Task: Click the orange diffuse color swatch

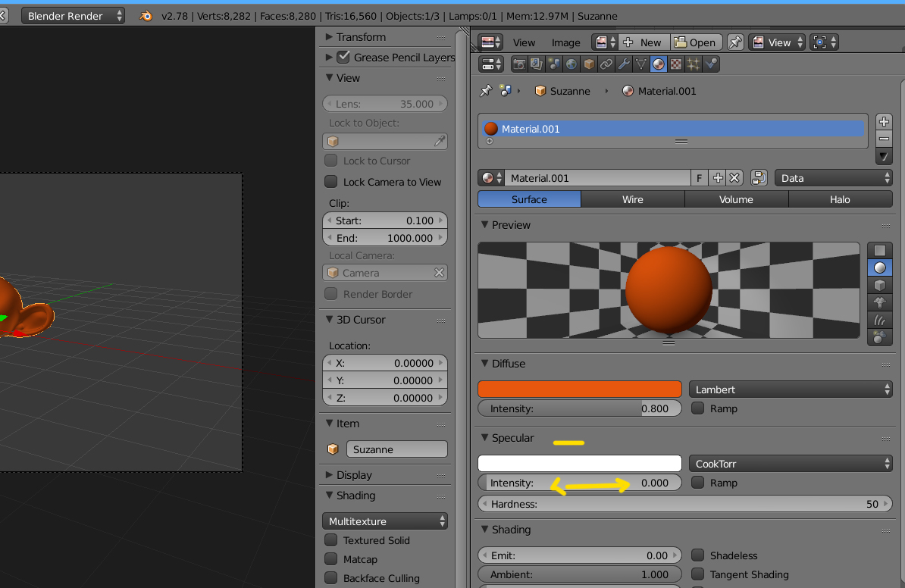Action: (x=579, y=389)
